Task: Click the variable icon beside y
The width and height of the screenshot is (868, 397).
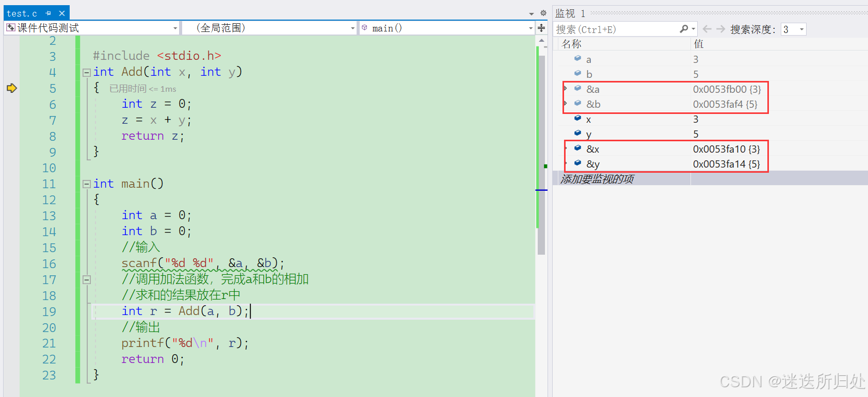Action: click(578, 133)
